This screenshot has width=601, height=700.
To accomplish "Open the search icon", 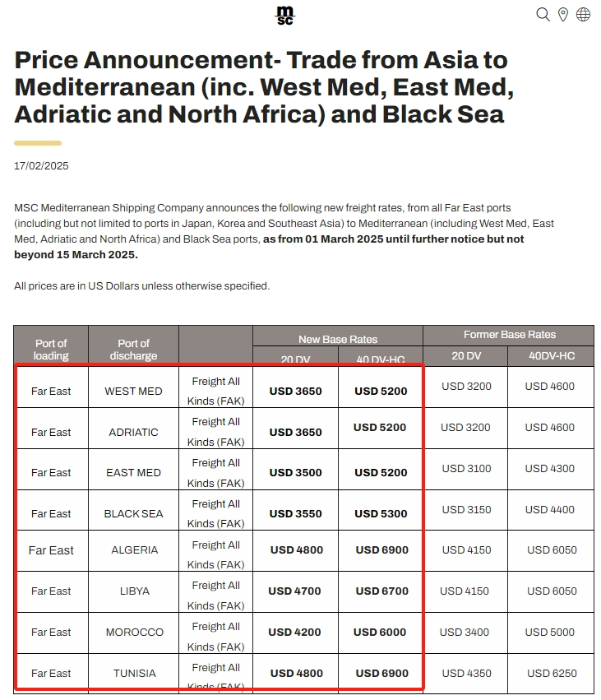I will click(x=543, y=14).
